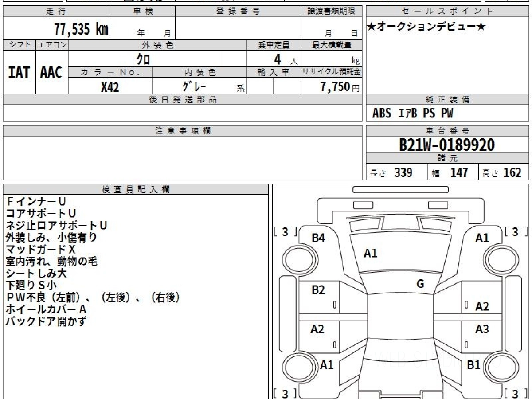Click the A3 damage mark on the diagram
Viewport: 532px width, 399px height.
(482, 329)
